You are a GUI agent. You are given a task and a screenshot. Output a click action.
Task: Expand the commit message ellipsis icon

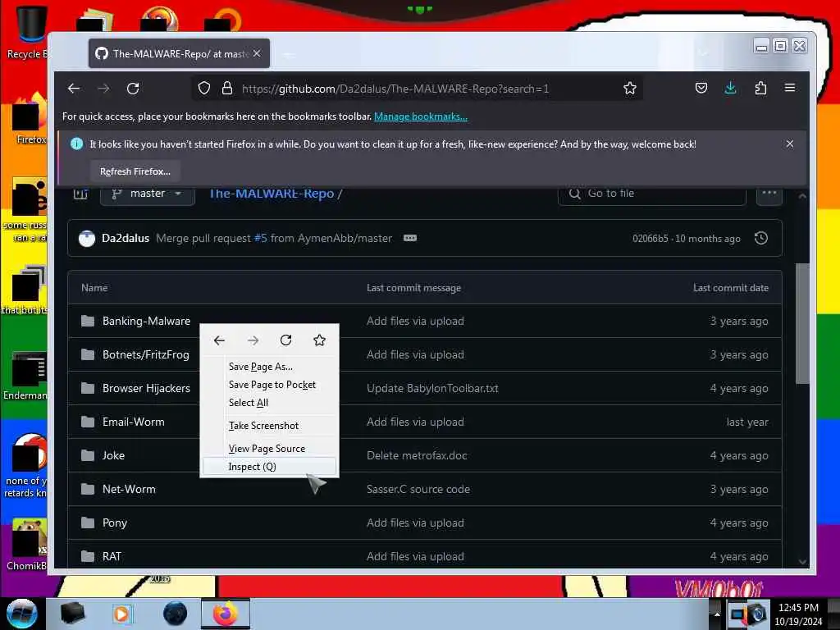[410, 238]
